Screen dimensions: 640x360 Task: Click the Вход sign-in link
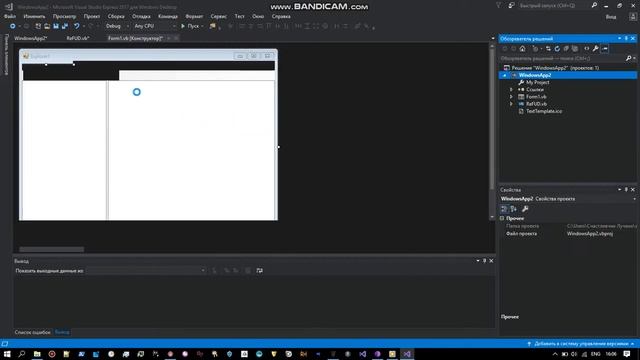pyautogui.click(x=611, y=17)
